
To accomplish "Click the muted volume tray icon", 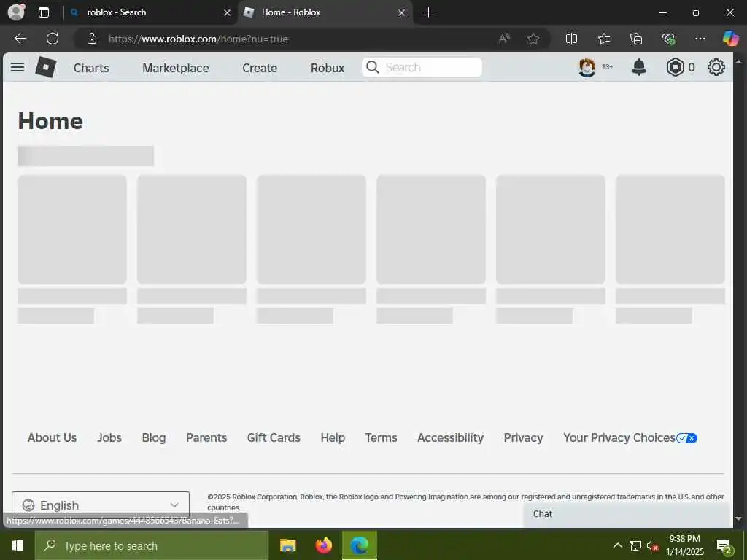I will tap(652, 545).
